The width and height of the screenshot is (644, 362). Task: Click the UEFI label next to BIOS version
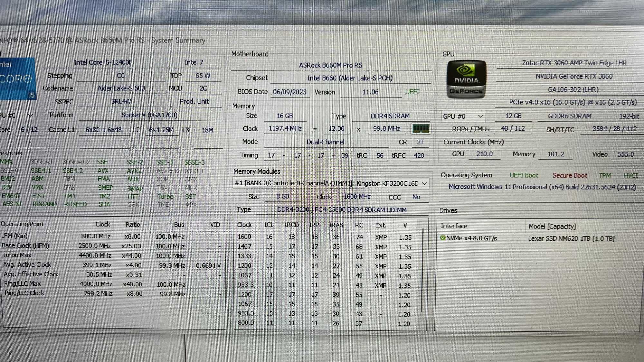click(412, 92)
